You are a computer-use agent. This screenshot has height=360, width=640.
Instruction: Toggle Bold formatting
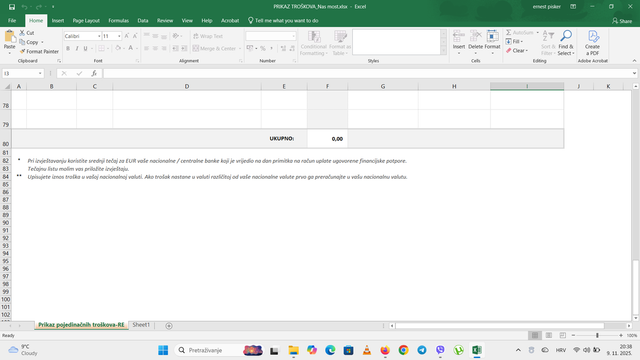coord(68,48)
